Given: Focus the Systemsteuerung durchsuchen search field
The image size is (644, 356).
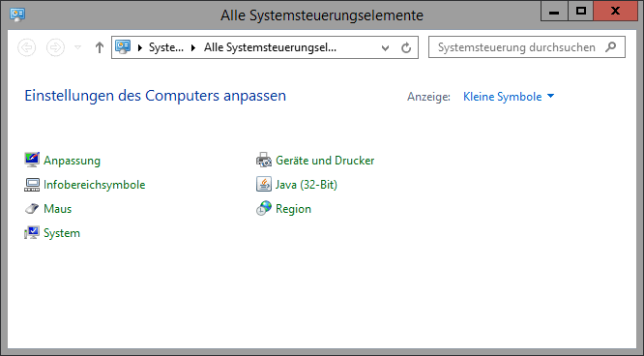Looking at the screenshot, I should (527, 47).
